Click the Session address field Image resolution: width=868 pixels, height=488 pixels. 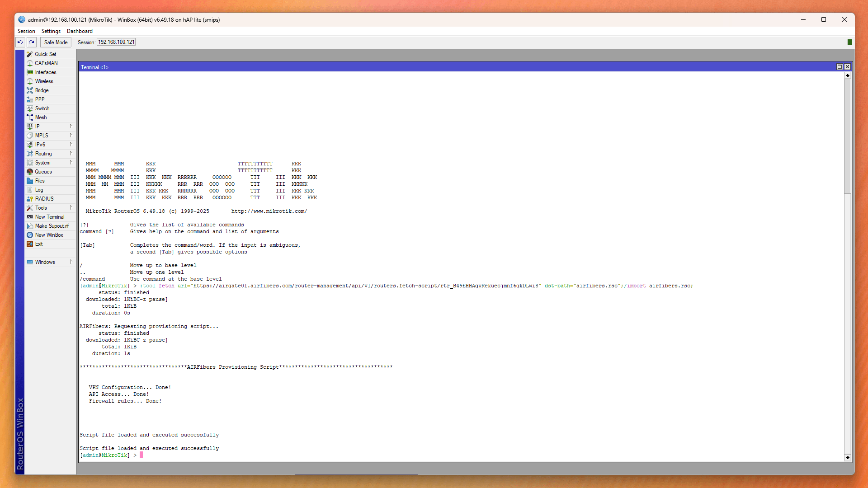coord(116,42)
